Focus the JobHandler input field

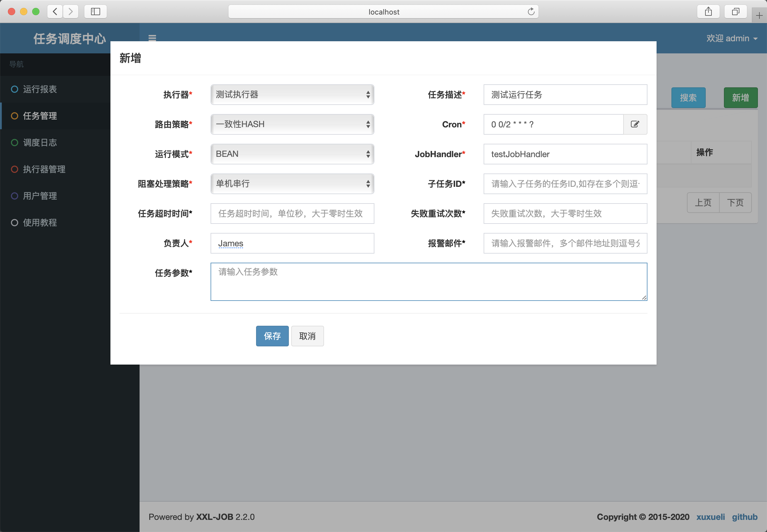click(x=565, y=154)
